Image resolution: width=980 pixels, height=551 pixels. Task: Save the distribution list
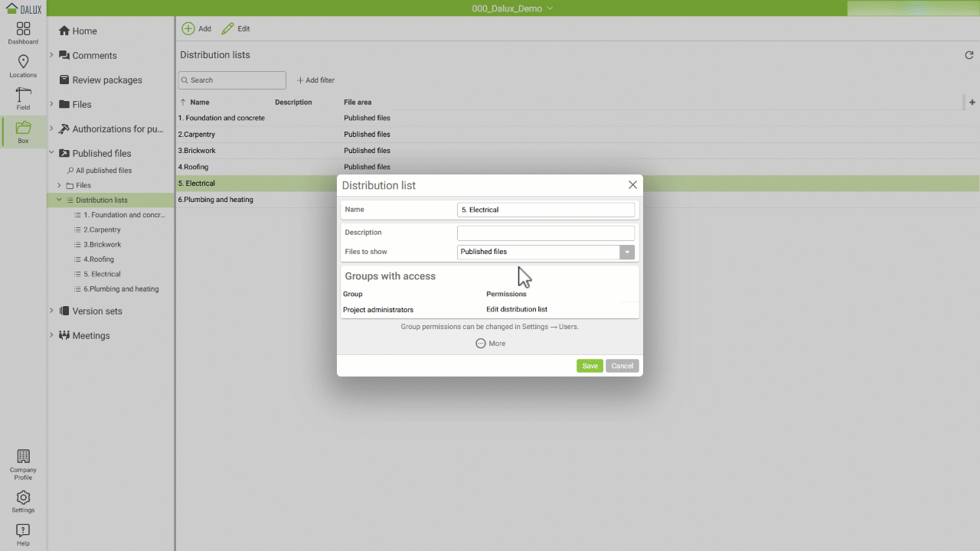tap(590, 366)
